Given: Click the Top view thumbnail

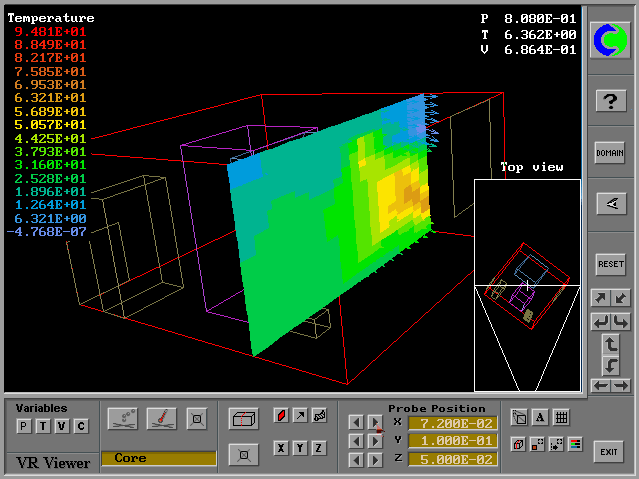Looking at the screenshot, I should [527, 285].
